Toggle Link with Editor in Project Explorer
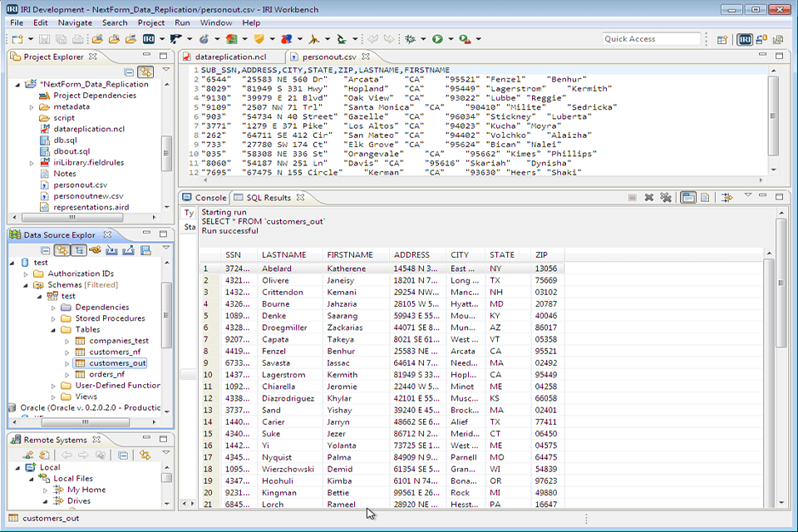Image resolution: width=798 pixels, height=532 pixels. pos(145,71)
